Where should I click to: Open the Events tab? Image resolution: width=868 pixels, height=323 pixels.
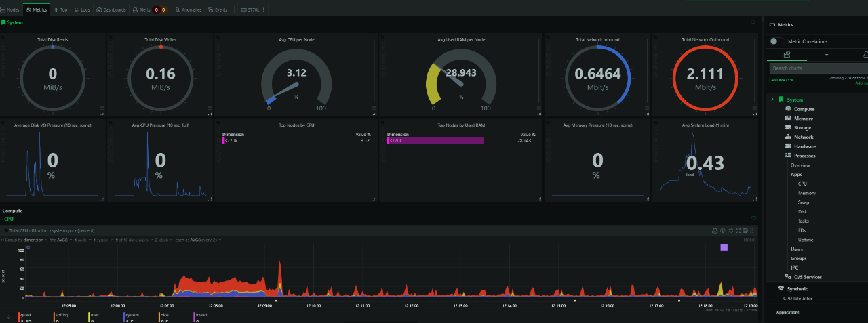[218, 10]
